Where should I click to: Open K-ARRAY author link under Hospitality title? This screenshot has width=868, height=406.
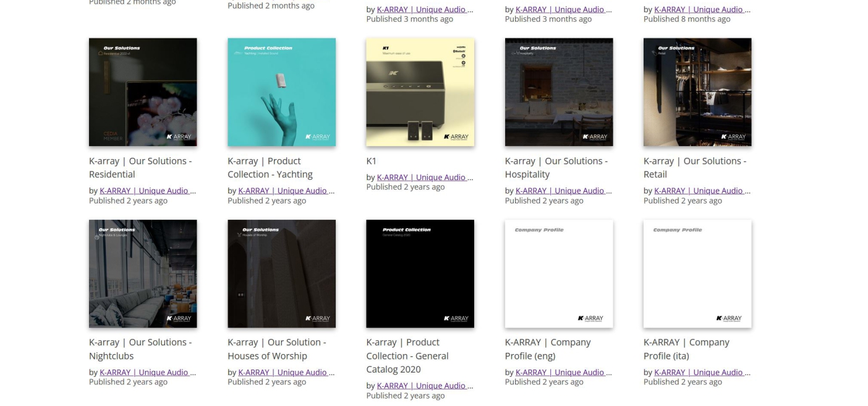pos(564,191)
